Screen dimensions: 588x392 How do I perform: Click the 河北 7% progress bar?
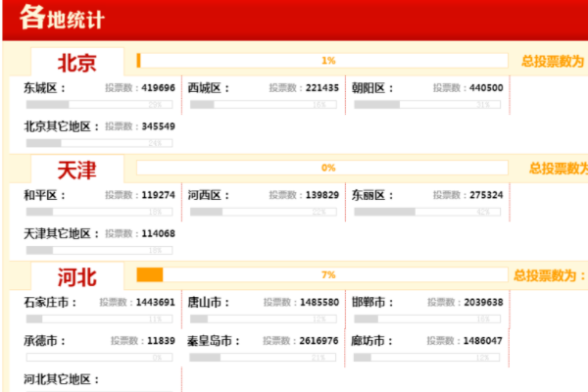pos(321,274)
